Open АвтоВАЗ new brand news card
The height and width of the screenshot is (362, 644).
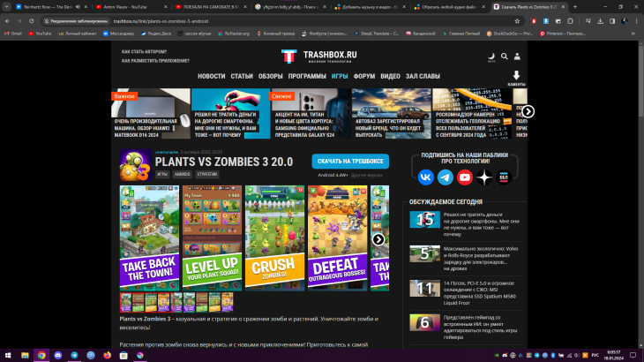(x=391, y=113)
